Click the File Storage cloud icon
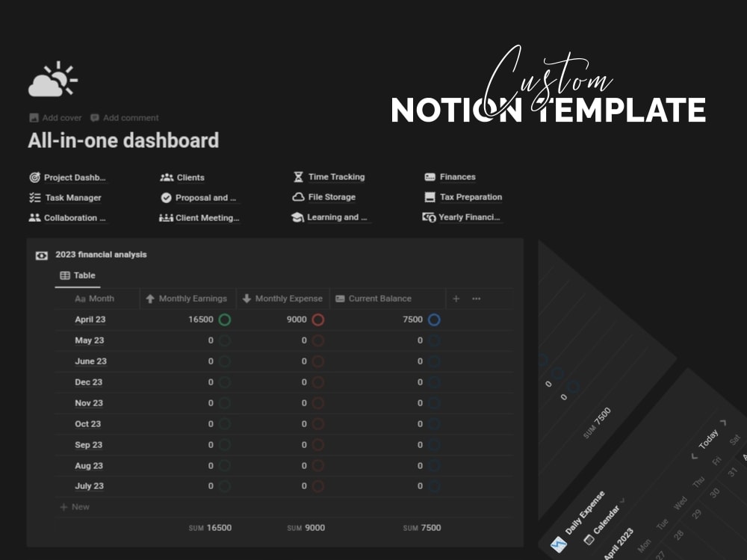Screen dimensions: 747x560 click(298, 196)
